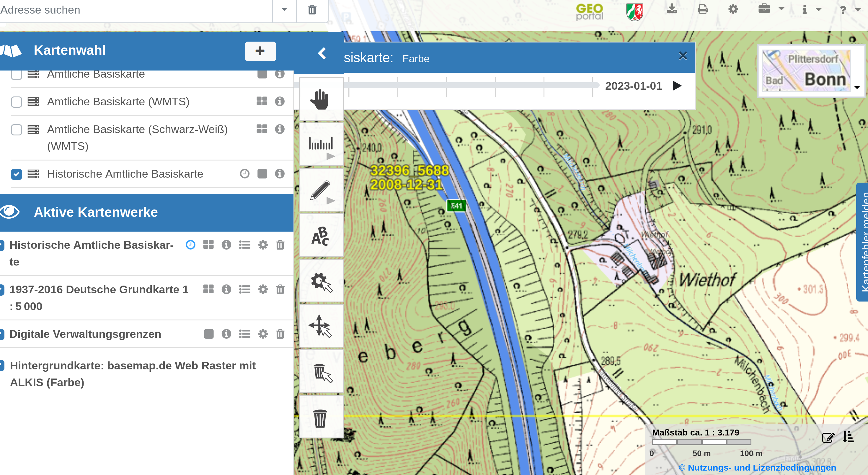868x475 pixels.
Task: Open the Kartenwahl panel header
Action: click(69, 50)
